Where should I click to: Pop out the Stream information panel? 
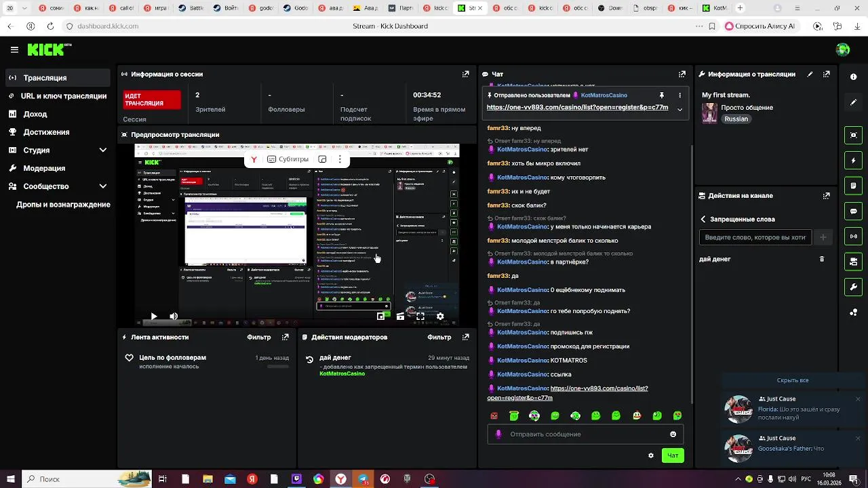pyautogui.click(x=826, y=74)
